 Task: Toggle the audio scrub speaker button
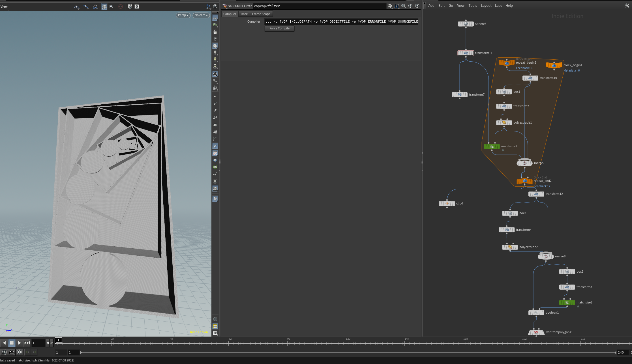pos(4,352)
